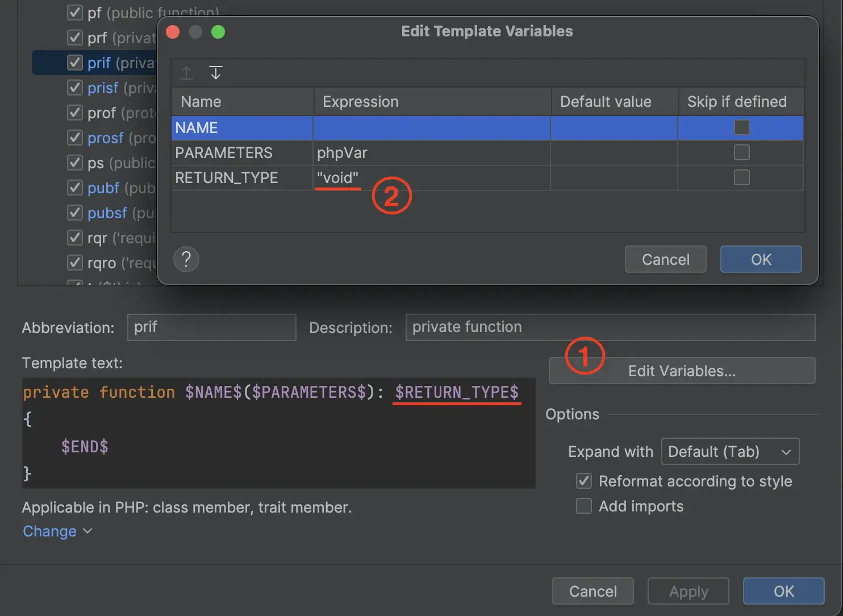The height and width of the screenshot is (616, 843).
Task: Uncheck the prof template checkbox
Action: coord(75,113)
